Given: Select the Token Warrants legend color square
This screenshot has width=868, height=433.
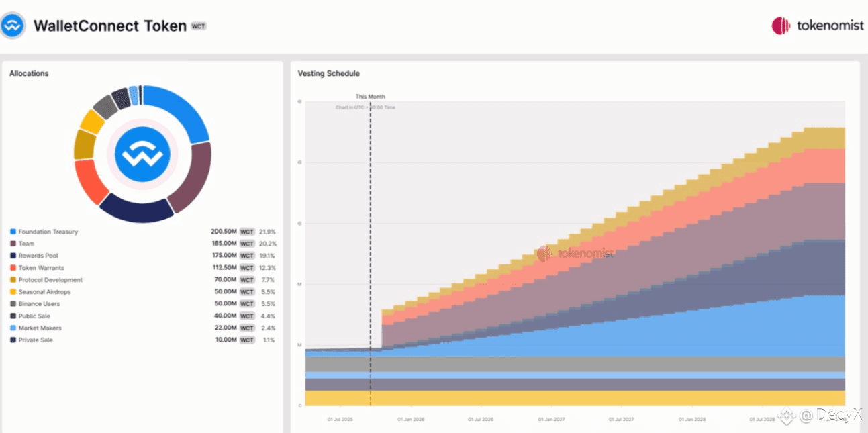Looking at the screenshot, I should coord(13,268).
